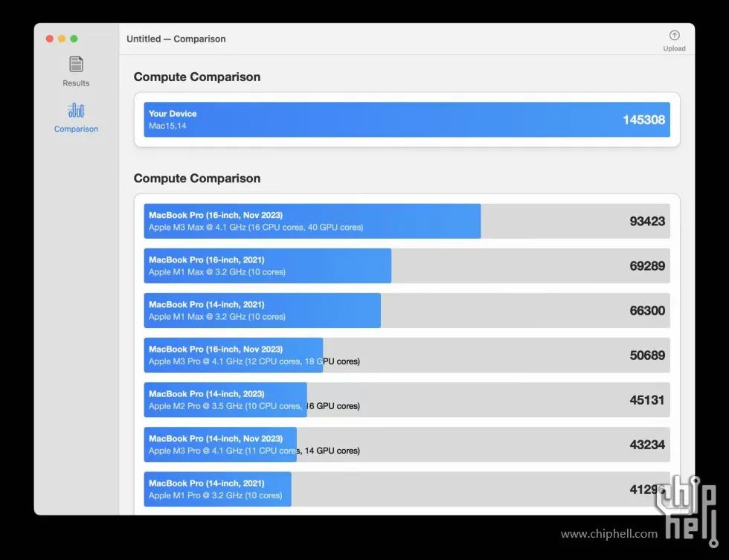The width and height of the screenshot is (729, 560).
Task: Click the "Apple M3 Max @ 4.1 GHz" subtitle
Action: point(256,228)
